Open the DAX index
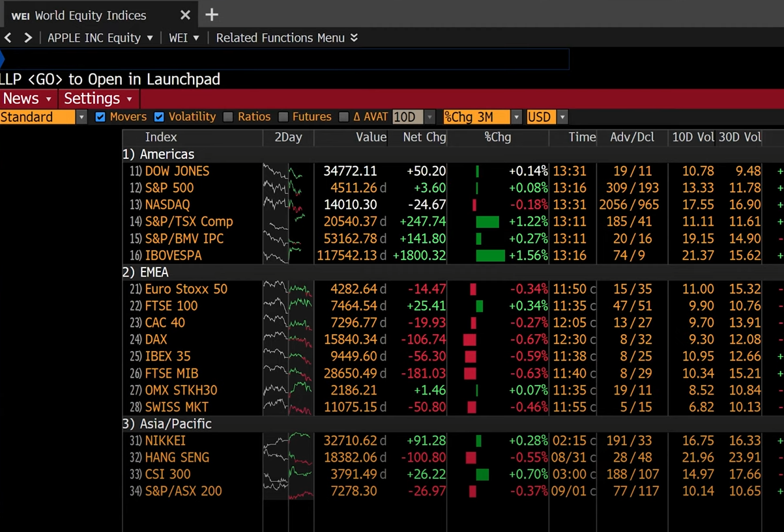The height and width of the screenshot is (532, 784). pos(156,340)
